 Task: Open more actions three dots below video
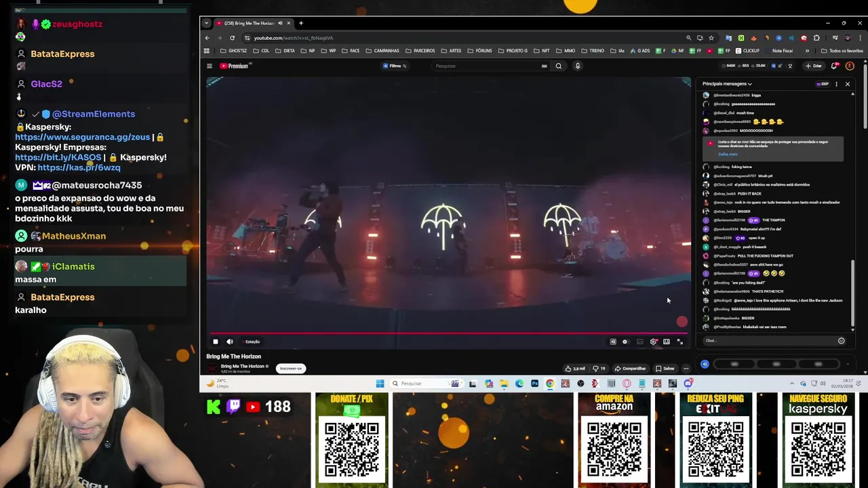686,369
